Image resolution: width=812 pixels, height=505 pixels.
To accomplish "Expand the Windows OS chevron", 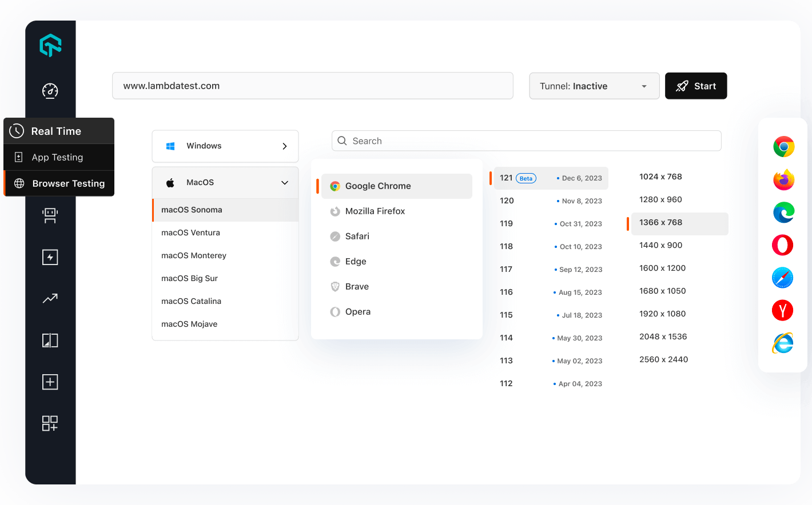I will [x=285, y=146].
